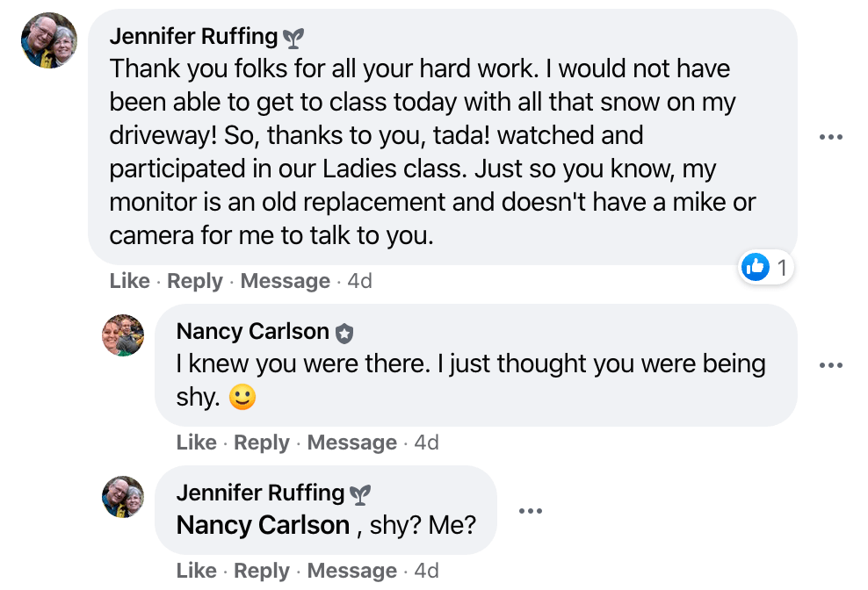Viewport: 868px width, 590px height.
Task: Like Nancy Carlson's reply
Action: pyautogui.click(x=196, y=442)
